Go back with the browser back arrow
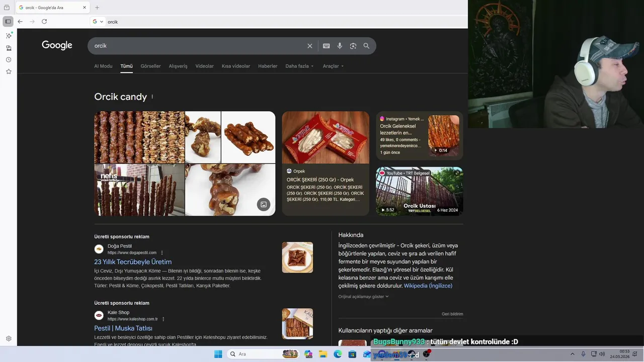Viewport: 644px width, 362px height. [20, 22]
